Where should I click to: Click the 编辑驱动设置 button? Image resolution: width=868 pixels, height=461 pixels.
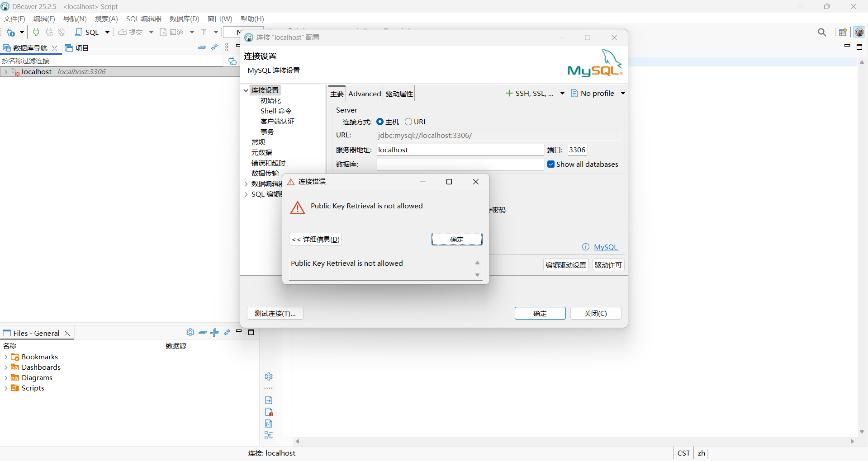[566, 265]
